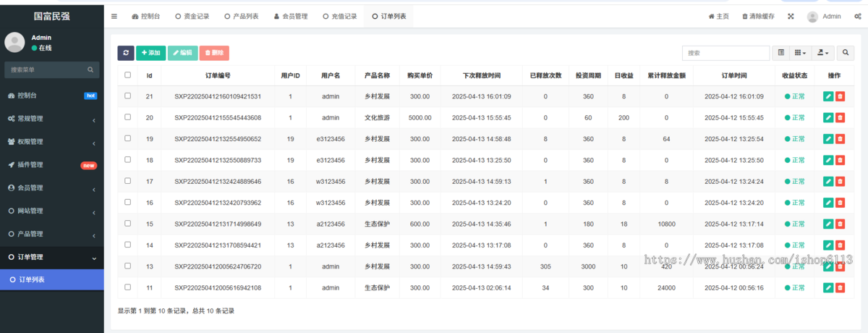Switch to the 控制台 tab
This screenshot has height=333, width=868.
coord(147,16)
